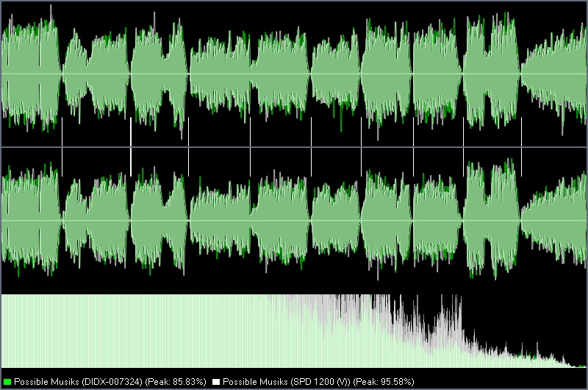Click the green DIDX-007324 legend swatch
The height and width of the screenshot is (390, 588).
[7, 382]
